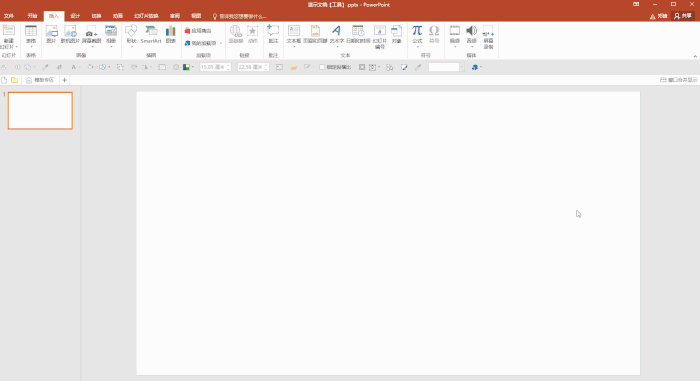Click the ribbon display options icon

636,4
